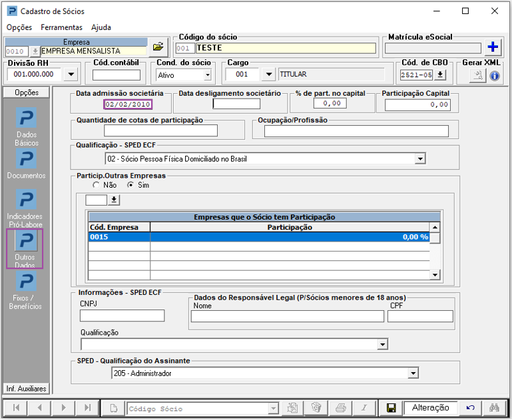Open the Ajuda menu

coord(101,27)
